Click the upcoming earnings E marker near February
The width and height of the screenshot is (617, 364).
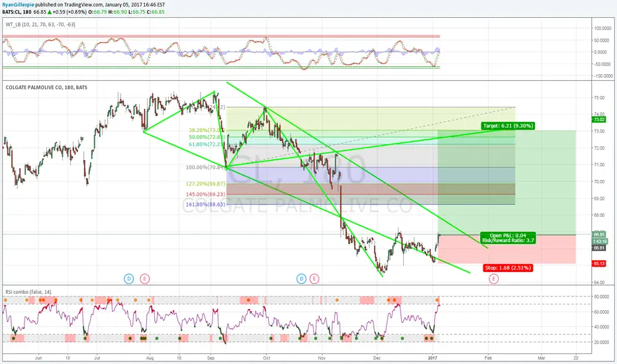493,279
